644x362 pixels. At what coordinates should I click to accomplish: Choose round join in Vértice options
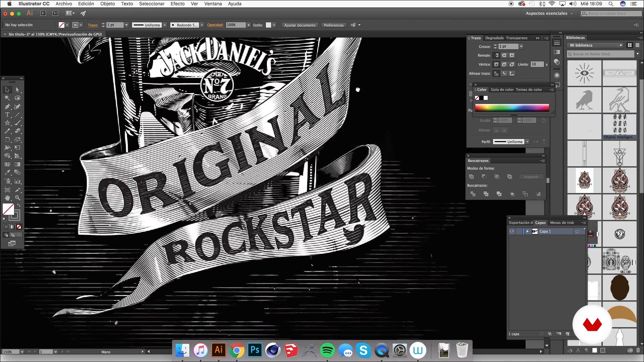tap(504, 64)
